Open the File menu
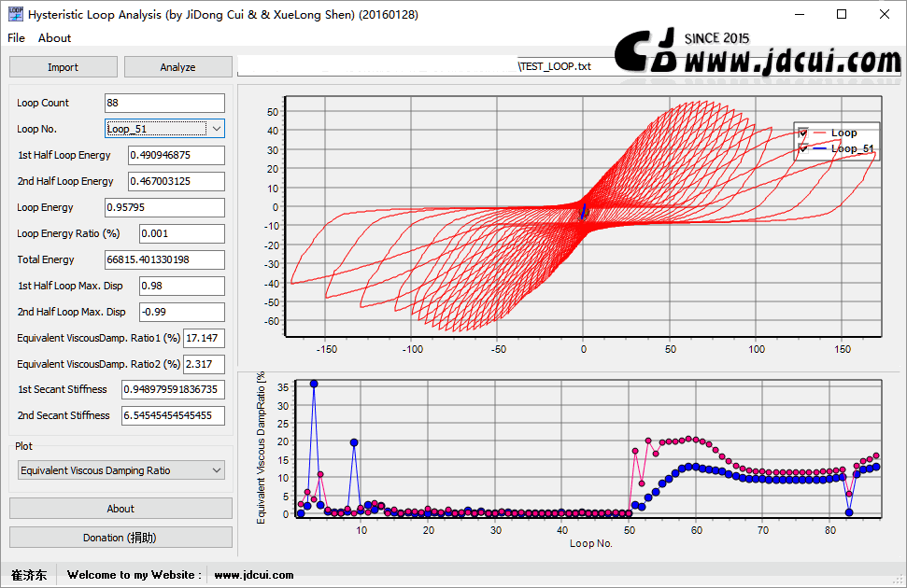This screenshot has height=588, width=907. [x=16, y=38]
